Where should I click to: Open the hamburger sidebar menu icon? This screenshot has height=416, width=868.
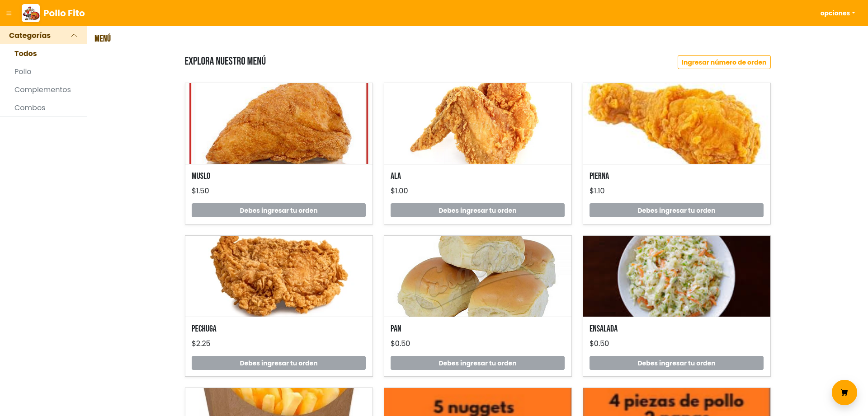[x=9, y=13]
